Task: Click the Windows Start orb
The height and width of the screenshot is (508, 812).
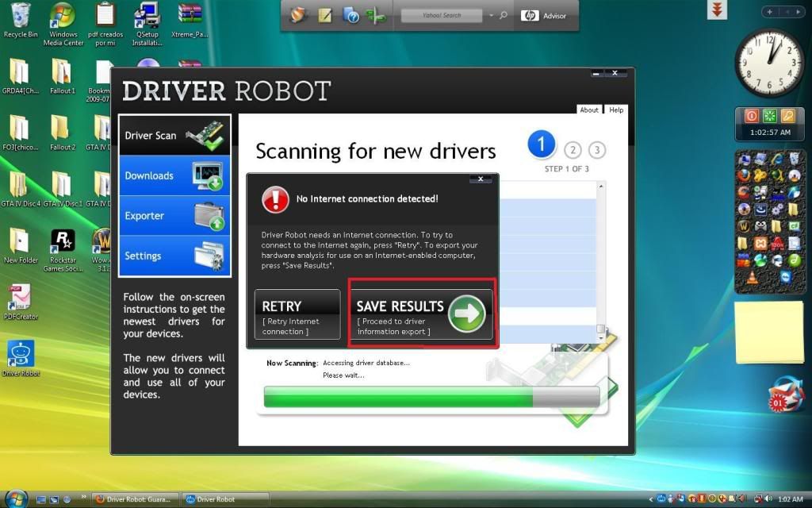Action: 16,498
